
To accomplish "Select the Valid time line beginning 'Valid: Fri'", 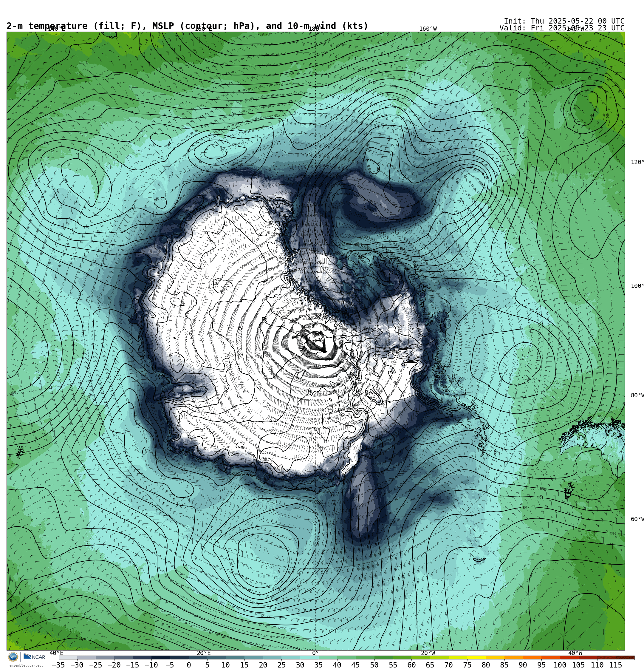I will tap(562, 28).
